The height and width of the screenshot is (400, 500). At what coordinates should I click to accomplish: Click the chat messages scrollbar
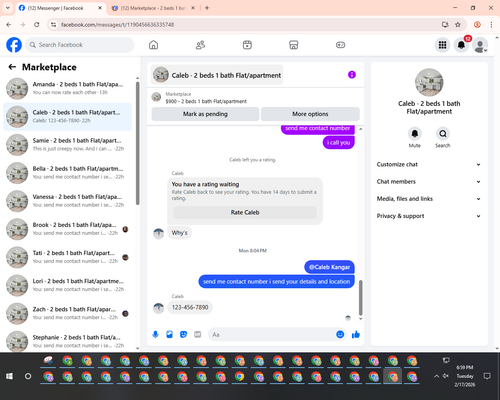pos(361,298)
